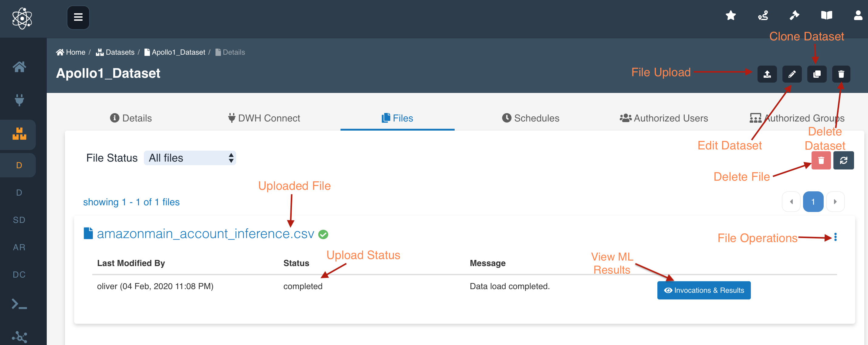
Task: Click the refresh files icon button
Action: pos(843,161)
